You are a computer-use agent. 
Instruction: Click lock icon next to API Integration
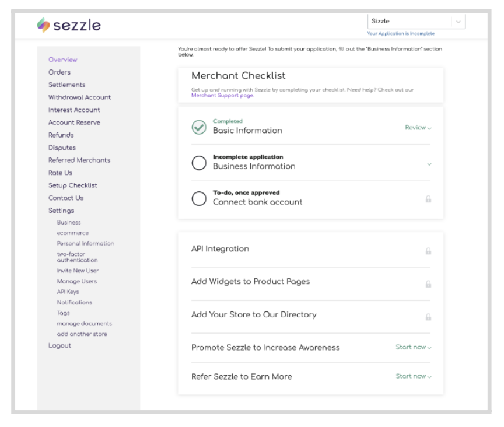coord(428,251)
